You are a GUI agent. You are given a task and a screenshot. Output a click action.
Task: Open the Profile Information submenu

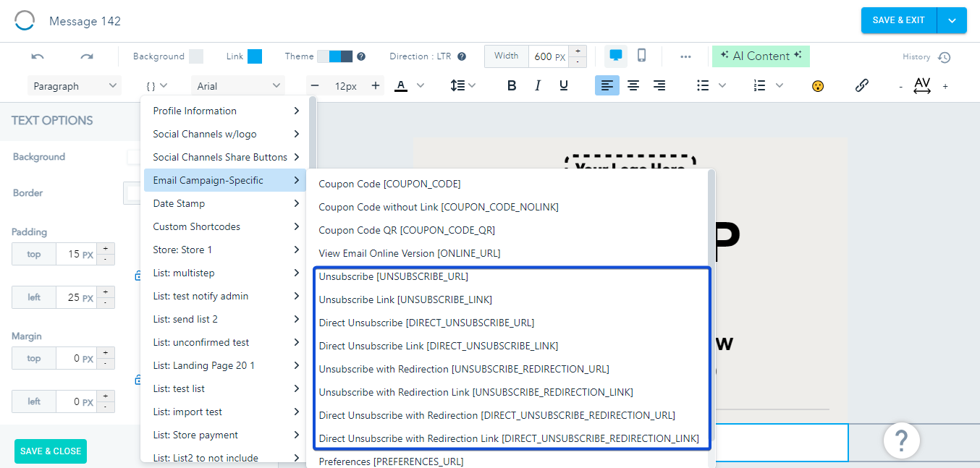[x=225, y=111]
